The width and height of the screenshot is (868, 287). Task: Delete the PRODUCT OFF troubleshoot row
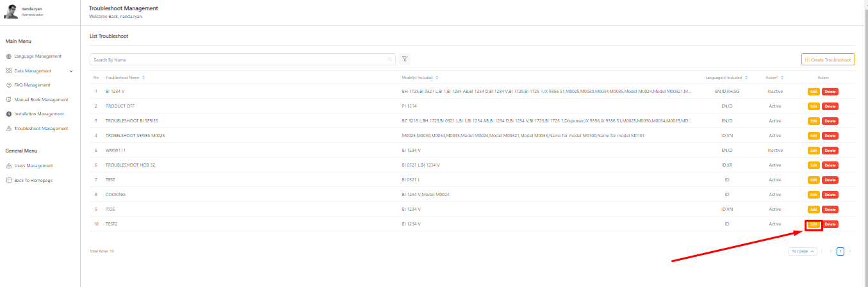point(830,106)
